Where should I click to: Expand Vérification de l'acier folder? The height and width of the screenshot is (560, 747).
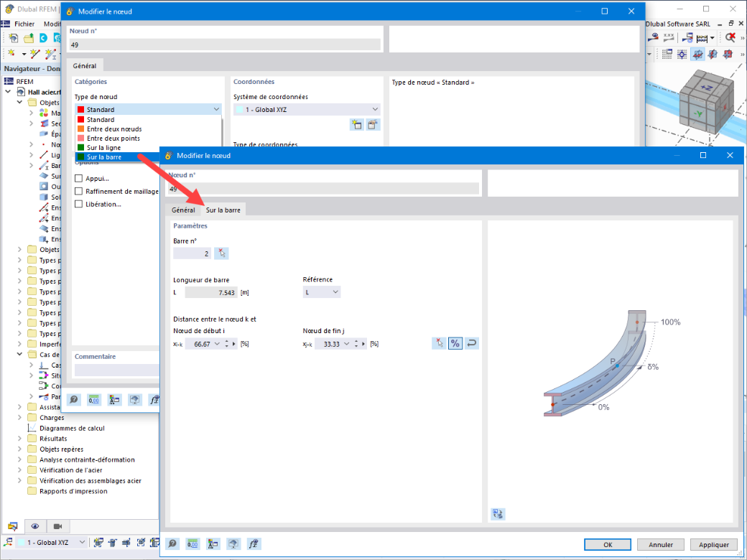[19, 470]
